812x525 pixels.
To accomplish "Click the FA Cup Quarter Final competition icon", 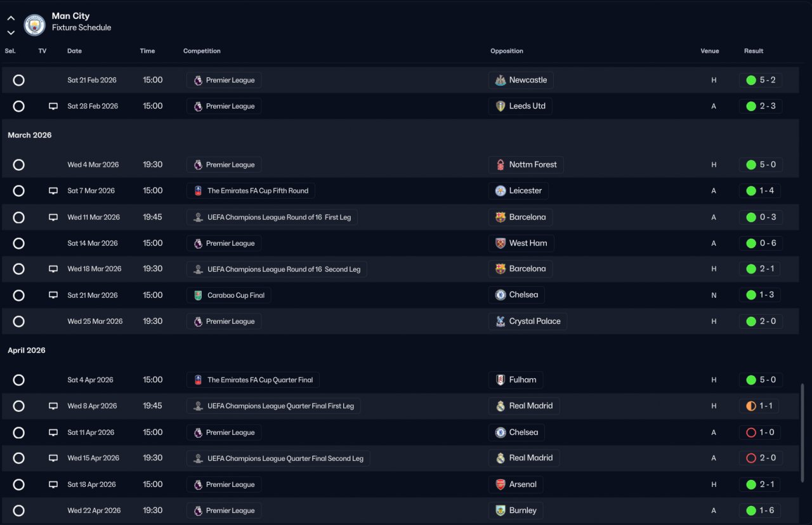I will coord(198,380).
